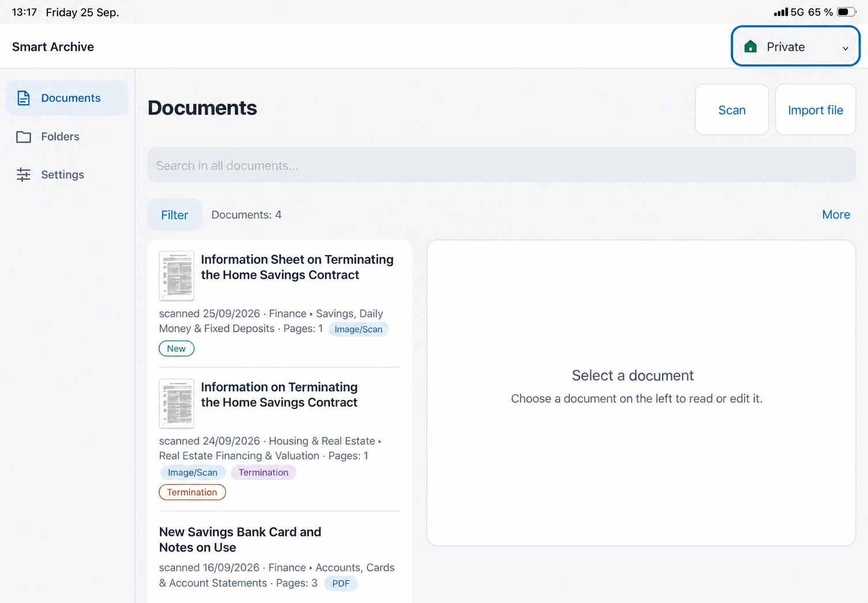This screenshot has width=868, height=603.
Task: Click the Smart Archive app title
Action: 53,47
